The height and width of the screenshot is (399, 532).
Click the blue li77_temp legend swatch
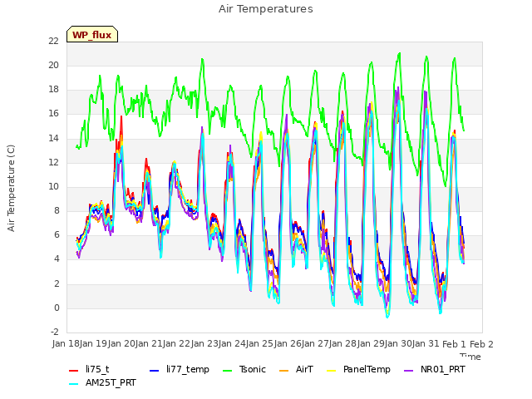click(x=155, y=371)
